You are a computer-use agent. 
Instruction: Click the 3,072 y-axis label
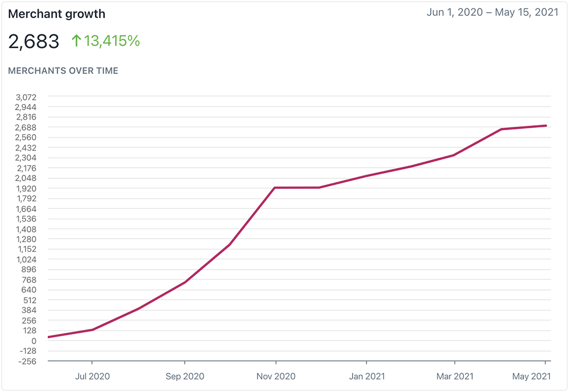click(26, 97)
